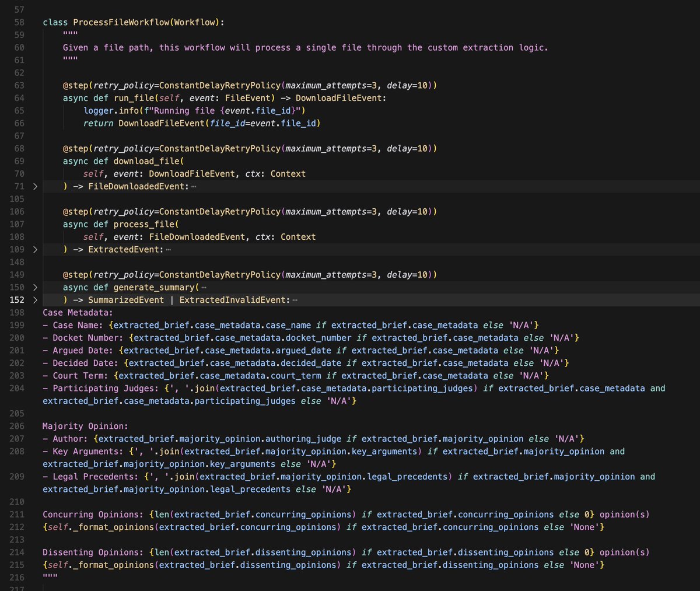Image resolution: width=700 pixels, height=591 pixels.
Task: Click line number 152 in the gutter
Action: click(17, 300)
